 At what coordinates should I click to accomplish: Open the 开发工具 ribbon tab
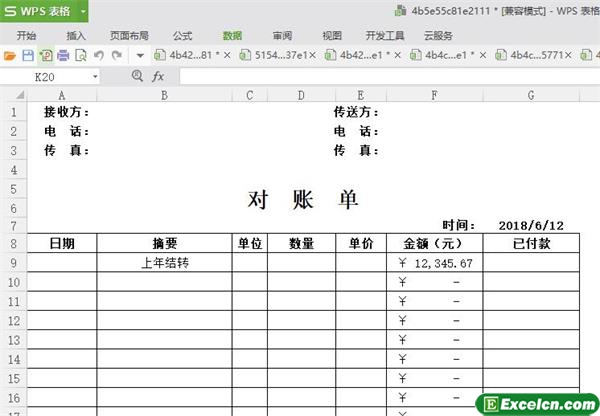[385, 36]
